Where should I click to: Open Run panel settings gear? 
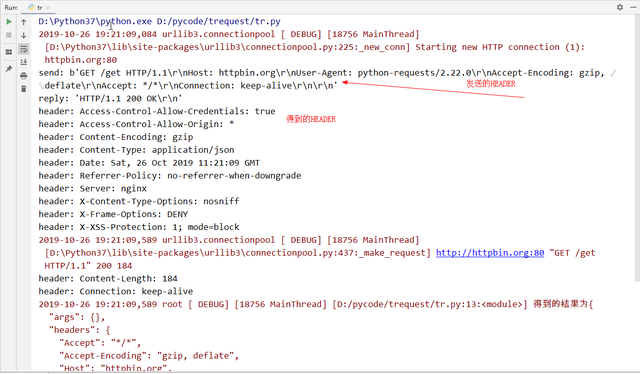pyautogui.click(x=620, y=7)
